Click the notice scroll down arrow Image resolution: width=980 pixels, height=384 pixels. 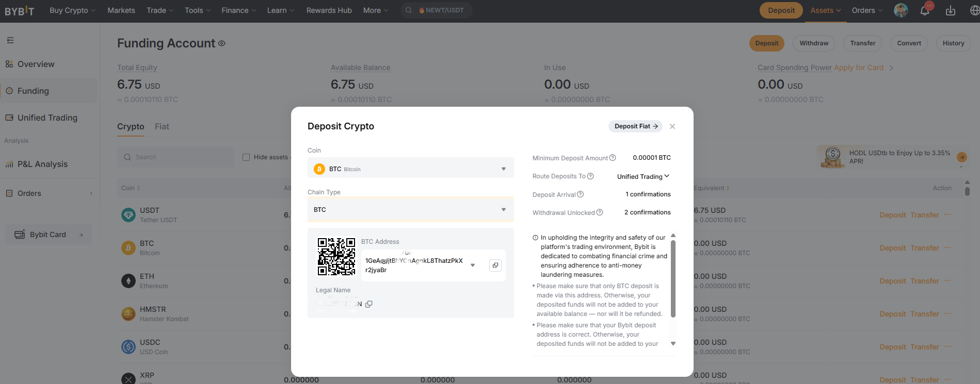click(x=673, y=344)
